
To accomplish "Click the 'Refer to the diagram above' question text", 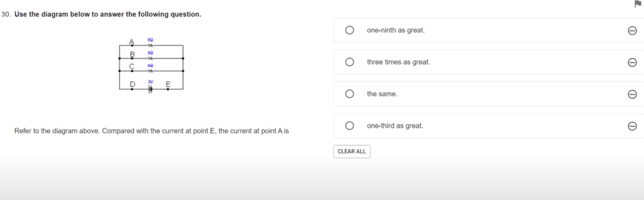I will coord(152,131).
